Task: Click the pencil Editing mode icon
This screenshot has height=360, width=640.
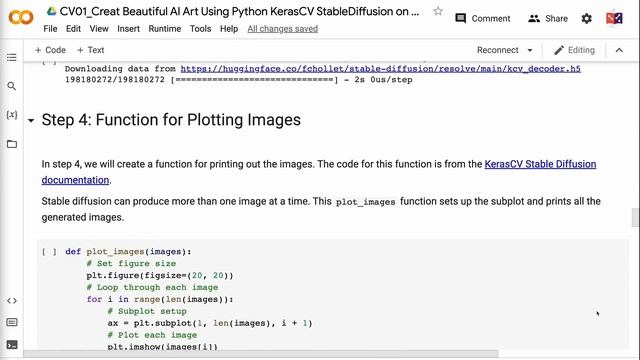Action: pyautogui.click(x=559, y=50)
